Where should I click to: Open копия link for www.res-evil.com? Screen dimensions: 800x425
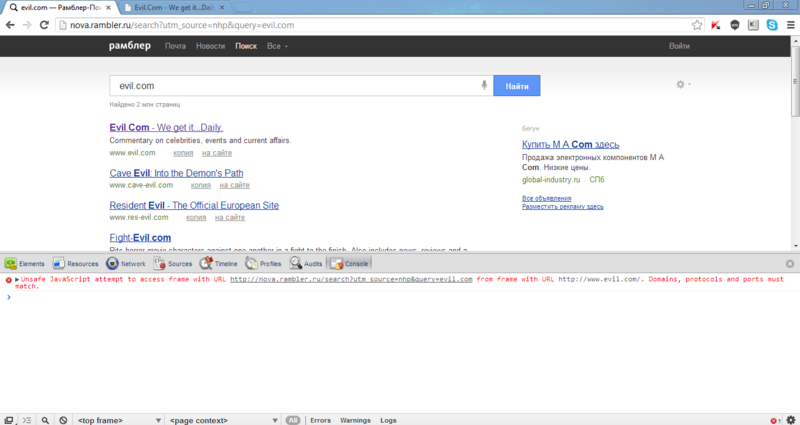[196, 217]
